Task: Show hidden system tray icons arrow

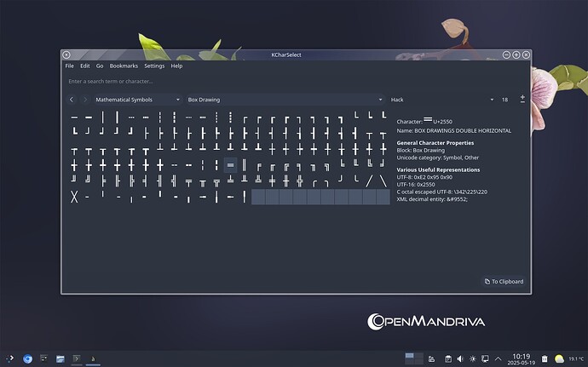Action: click(x=498, y=358)
